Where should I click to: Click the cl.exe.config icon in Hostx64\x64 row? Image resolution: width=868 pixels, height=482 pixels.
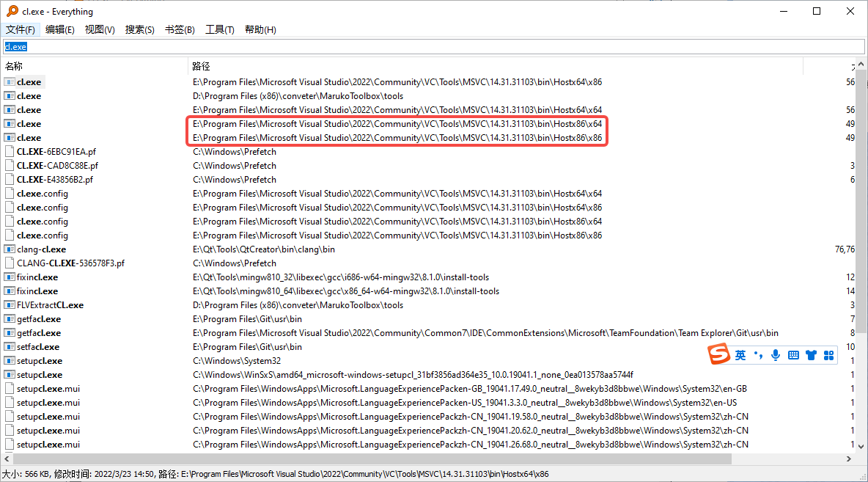click(10, 194)
